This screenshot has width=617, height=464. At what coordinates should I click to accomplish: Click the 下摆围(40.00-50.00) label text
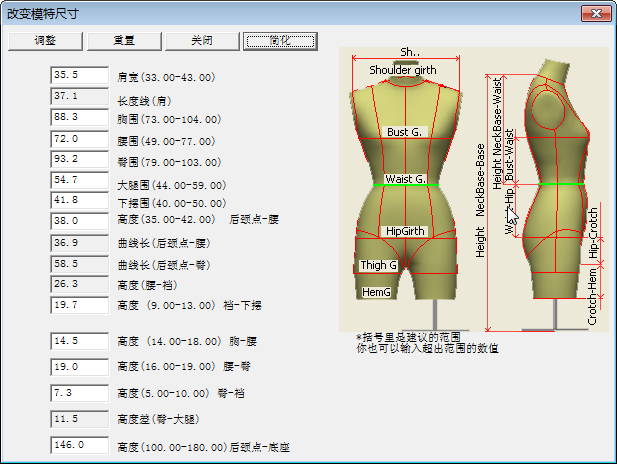click(x=172, y=203)
